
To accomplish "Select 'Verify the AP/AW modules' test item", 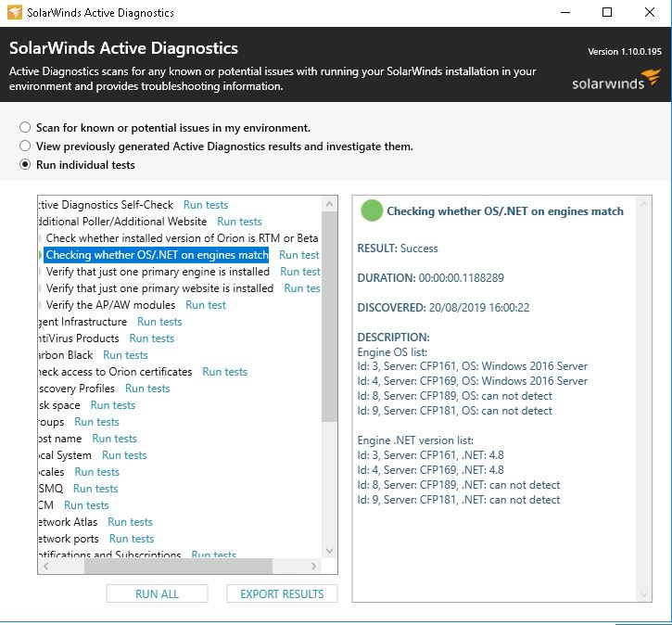I will (x=110, y=305).
